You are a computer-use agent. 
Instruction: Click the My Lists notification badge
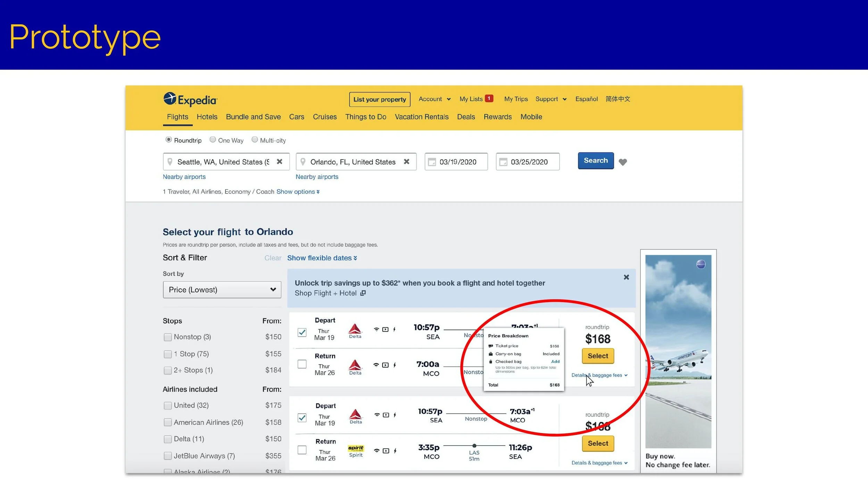click(x=489, y=98)
